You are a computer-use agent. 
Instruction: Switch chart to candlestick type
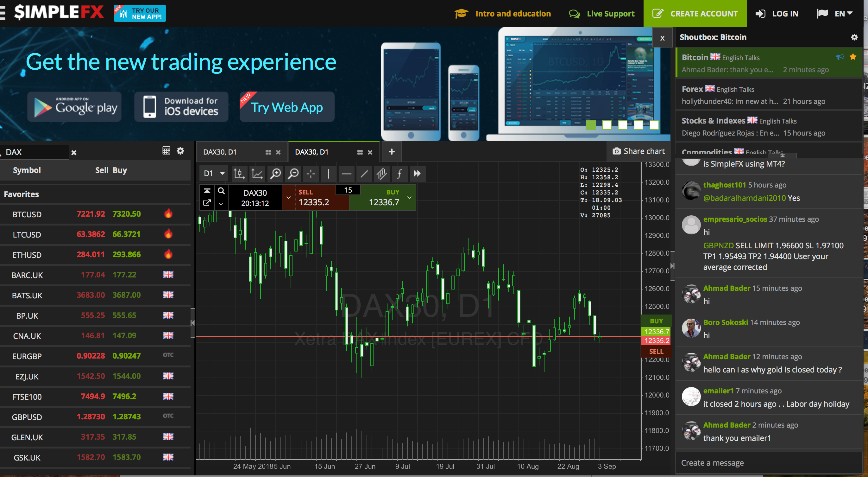click(x=239, y=174)
